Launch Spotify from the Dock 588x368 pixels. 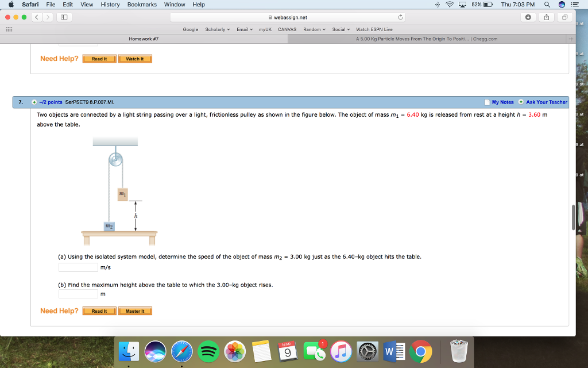[x=208, y=351]
